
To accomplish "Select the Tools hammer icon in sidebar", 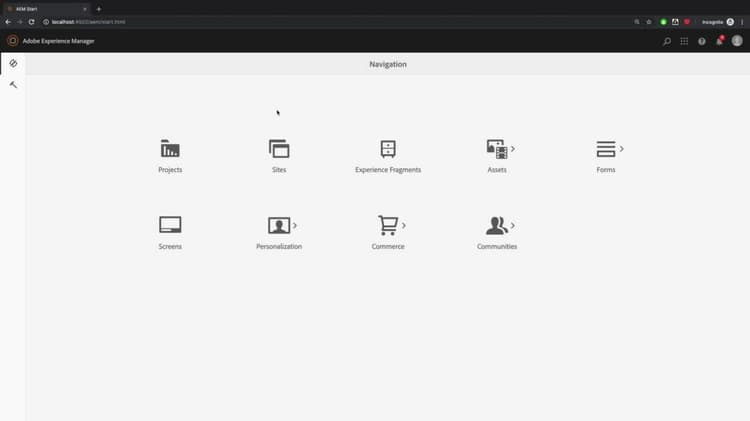I will pyautogui.click(x=13, y=85).
